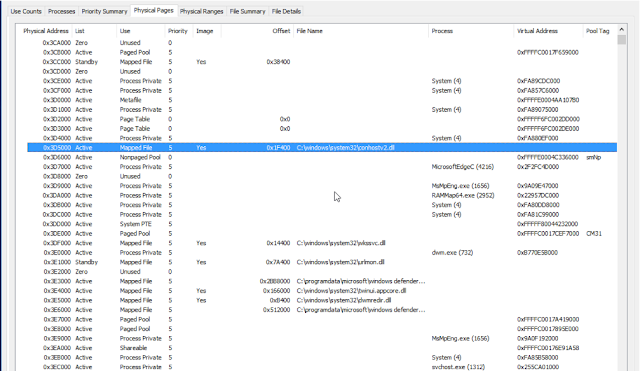Click the RAMMap64.exe (2952) process entry
The width and height of the screenshot is (640, 371).
coord(463,195)
